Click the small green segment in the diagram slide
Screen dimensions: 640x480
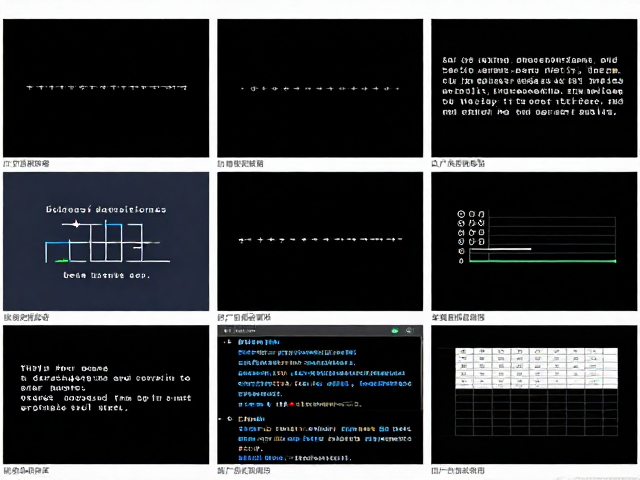tap(62, 260)
